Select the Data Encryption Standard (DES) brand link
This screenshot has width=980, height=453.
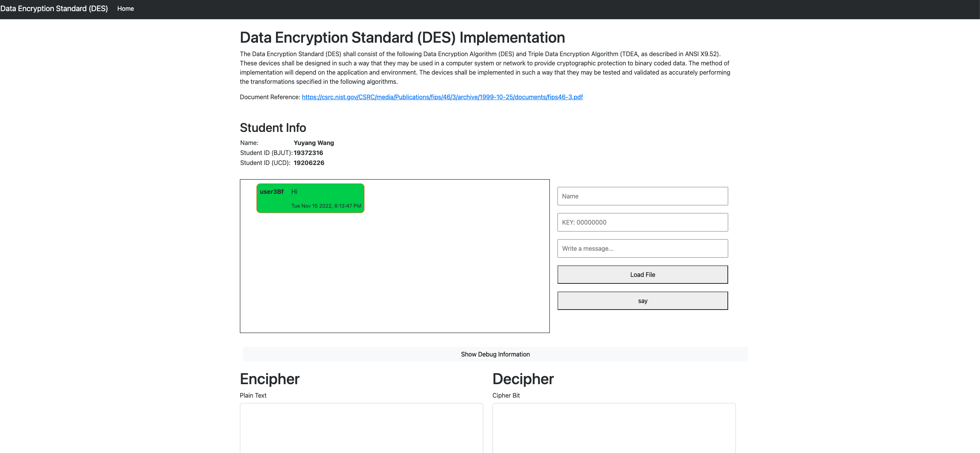coord(55,8)
